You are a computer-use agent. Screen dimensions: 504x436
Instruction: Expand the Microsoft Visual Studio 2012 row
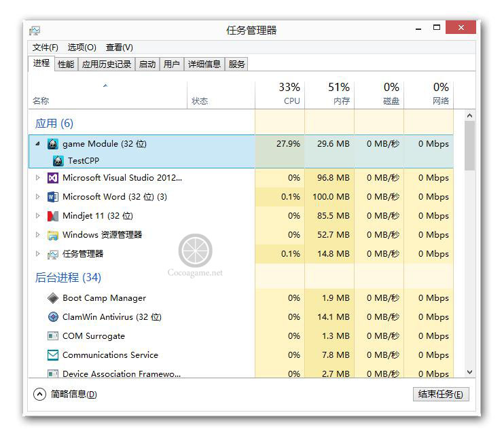click(x=37, y=177)
